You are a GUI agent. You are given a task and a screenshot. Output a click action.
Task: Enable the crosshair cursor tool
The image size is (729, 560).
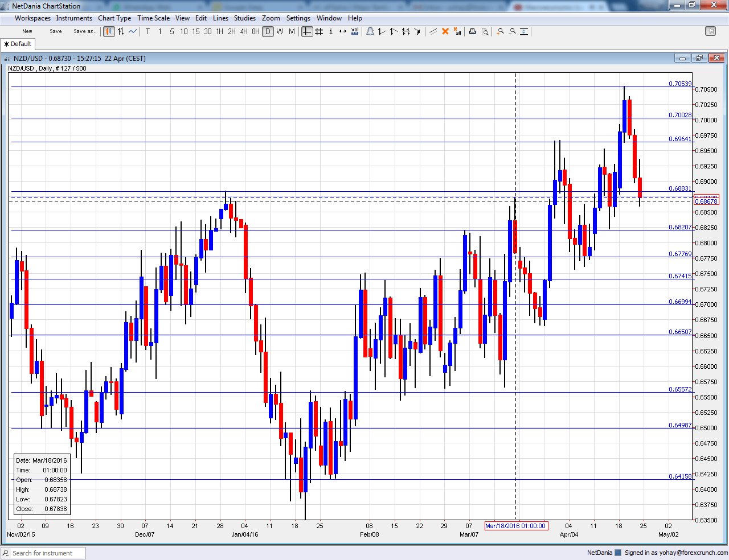306,32
